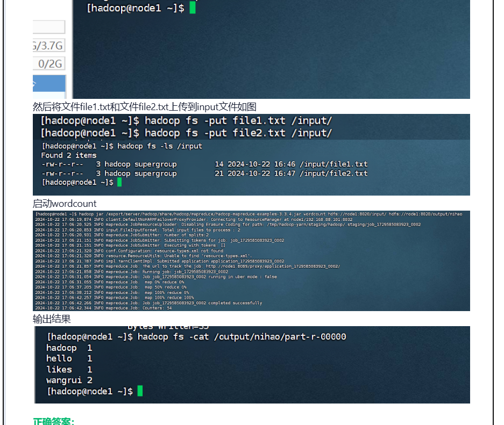Viewport: 504px width, 425px height.
Task: Click the hadoop jar wordcount command line
Action: (249, 214)
